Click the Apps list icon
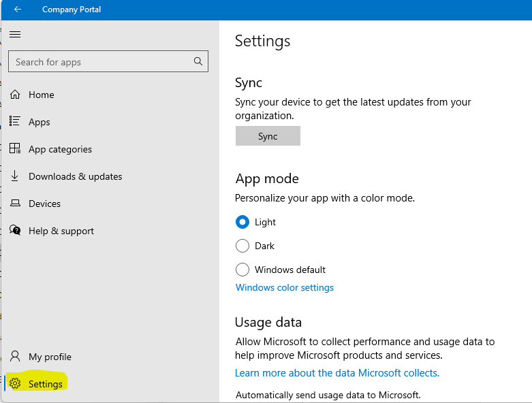 (15, 121)
